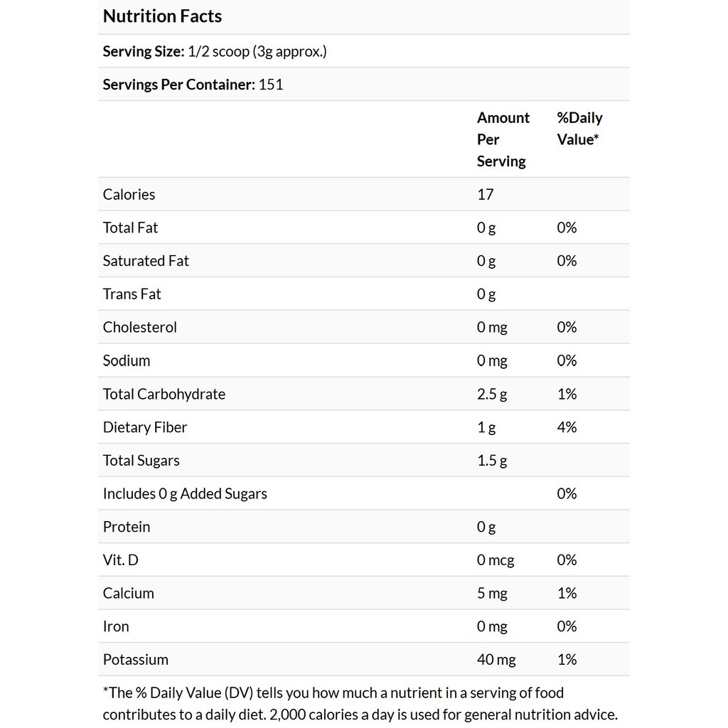Click the Total Sugars label
The image size is (728, 728).
[x=141, y=460]
